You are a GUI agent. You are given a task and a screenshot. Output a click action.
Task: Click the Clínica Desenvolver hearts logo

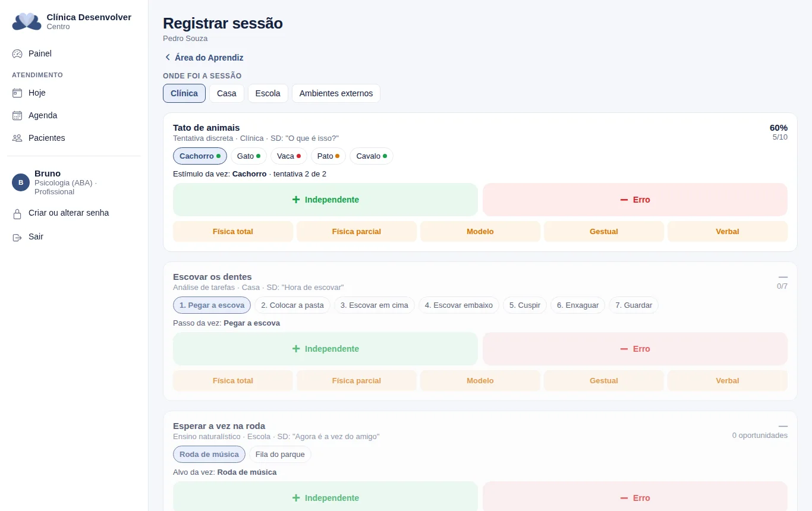tap(27, 21)
